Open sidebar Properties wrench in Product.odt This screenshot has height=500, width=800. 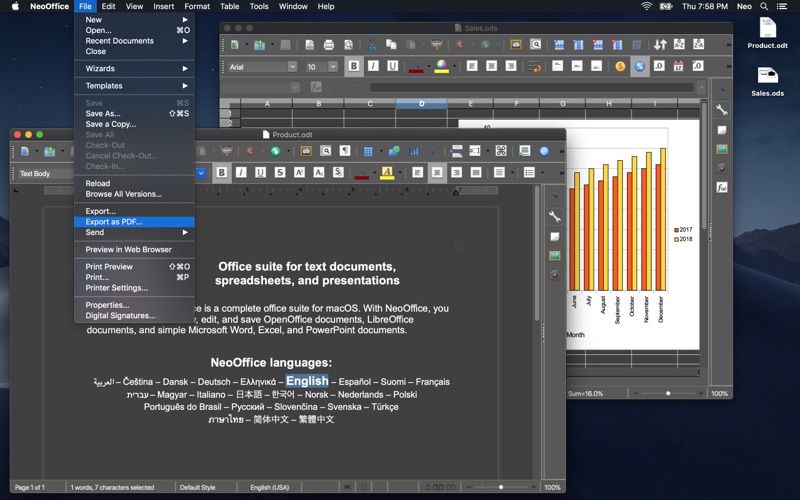pos(555,217)
